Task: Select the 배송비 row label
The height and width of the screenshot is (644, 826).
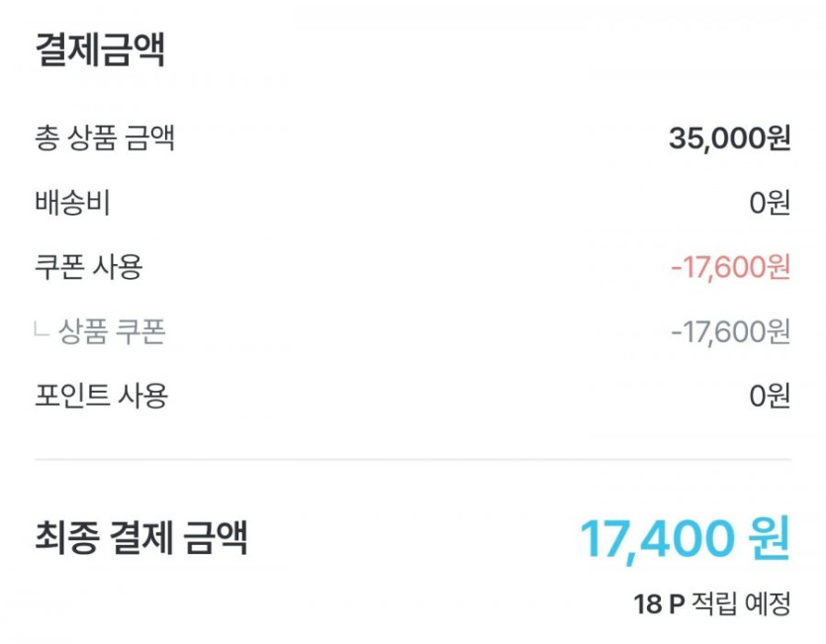Action: (72, 203)
